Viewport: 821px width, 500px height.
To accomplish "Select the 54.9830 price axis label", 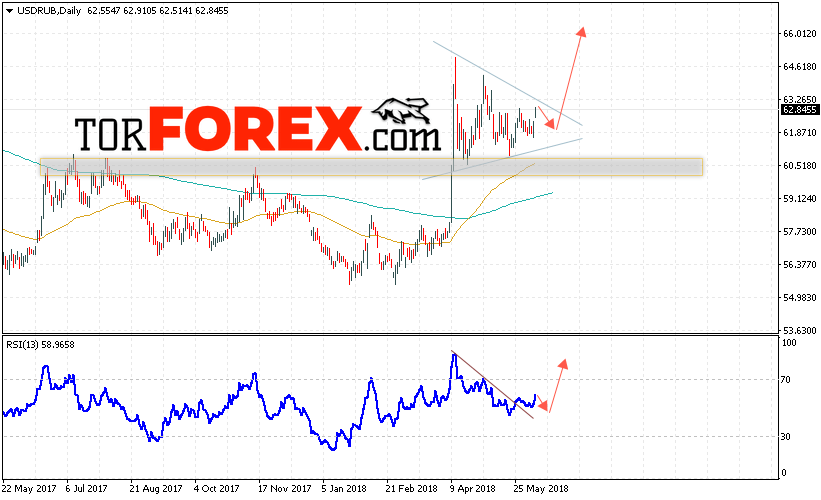I will pos(800,297).
